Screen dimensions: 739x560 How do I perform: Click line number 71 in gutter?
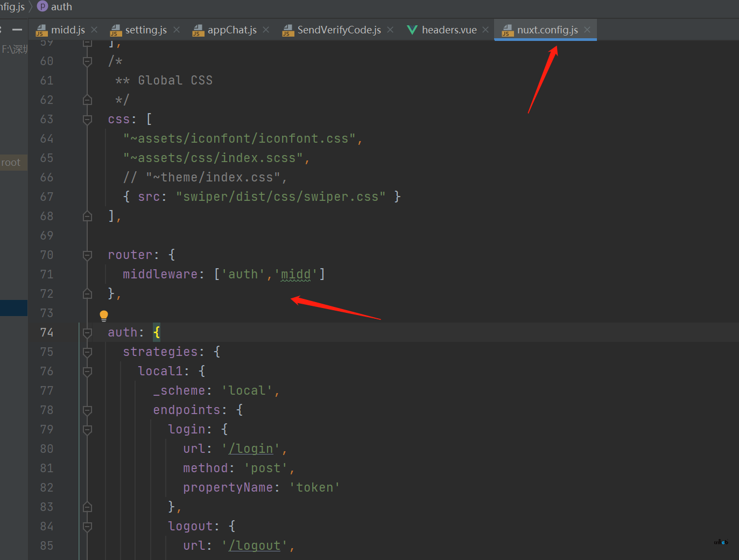coord(47,274)
